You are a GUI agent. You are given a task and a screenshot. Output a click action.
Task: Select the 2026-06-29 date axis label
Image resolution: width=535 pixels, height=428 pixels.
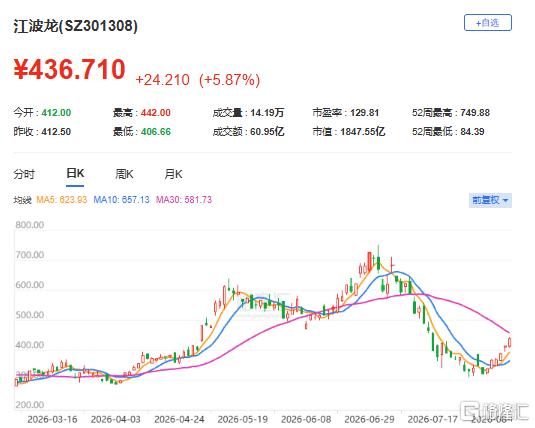click(370, 419)
